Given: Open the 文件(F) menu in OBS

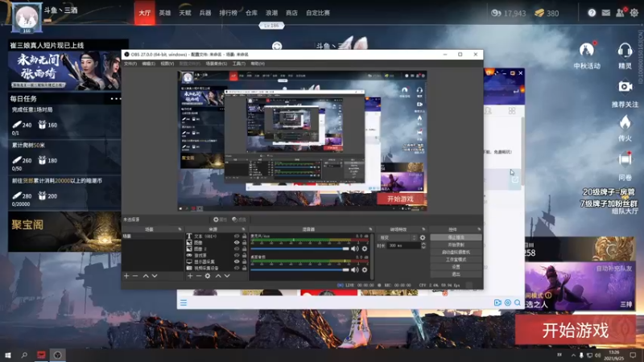Looking at the screenshot, I should [x=130, y=64].
